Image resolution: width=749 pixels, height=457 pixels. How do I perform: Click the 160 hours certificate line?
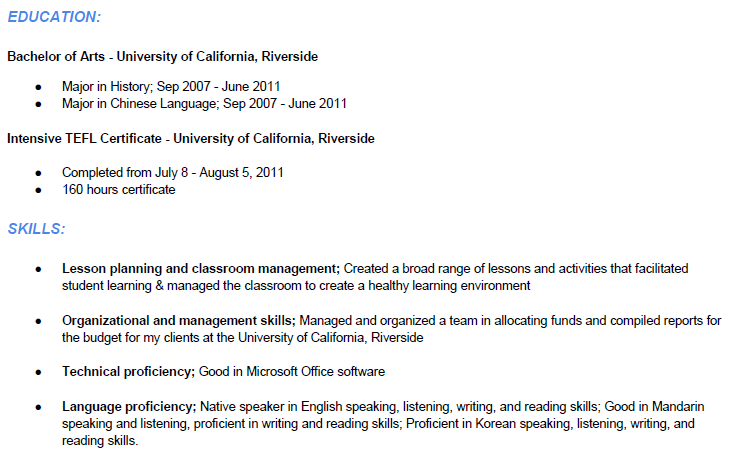point(118,189)
